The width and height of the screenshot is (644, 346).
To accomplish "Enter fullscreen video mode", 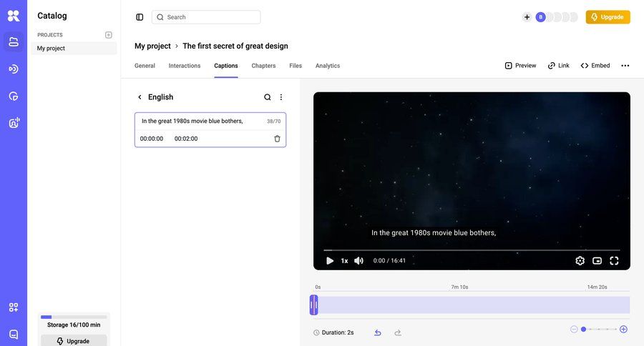I will click(614, 261).
